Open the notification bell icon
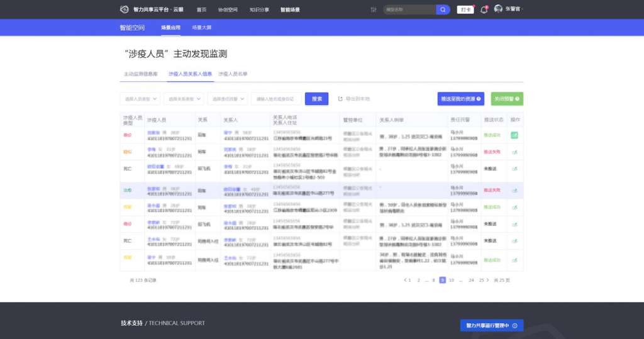This screenshot has width=644, height=339. 484,9
